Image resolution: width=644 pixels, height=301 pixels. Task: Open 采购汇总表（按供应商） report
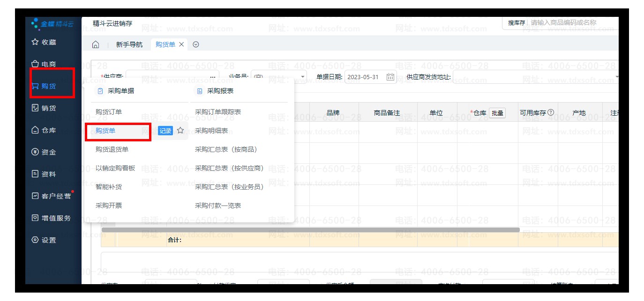[x=231, y=168]
